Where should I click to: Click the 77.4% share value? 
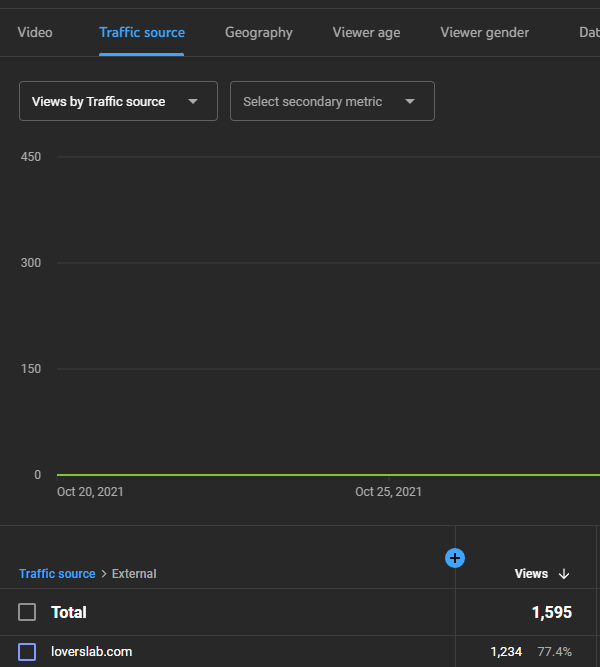point(554,652)
